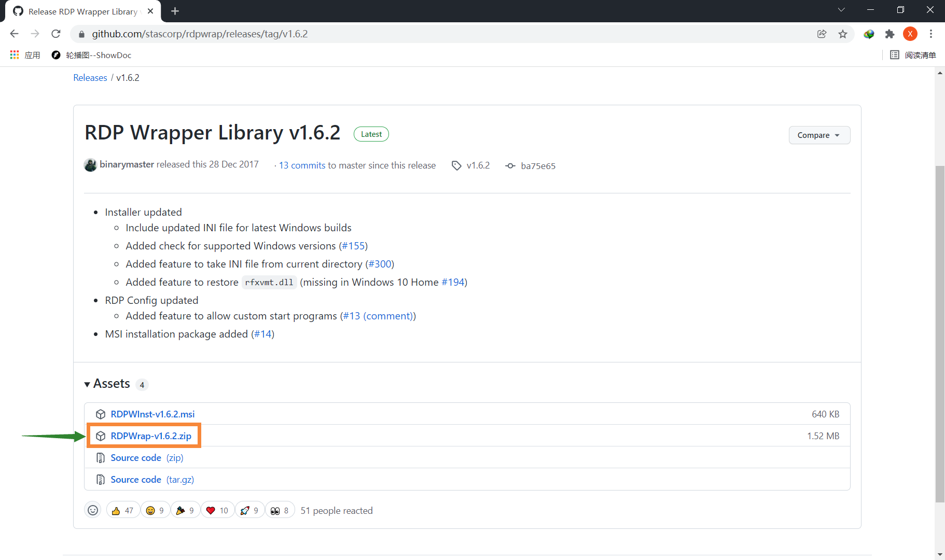This screenshot has width=945, height=560.
Task: Click the 640 KB file size
Action: click(x=825, y=414)
